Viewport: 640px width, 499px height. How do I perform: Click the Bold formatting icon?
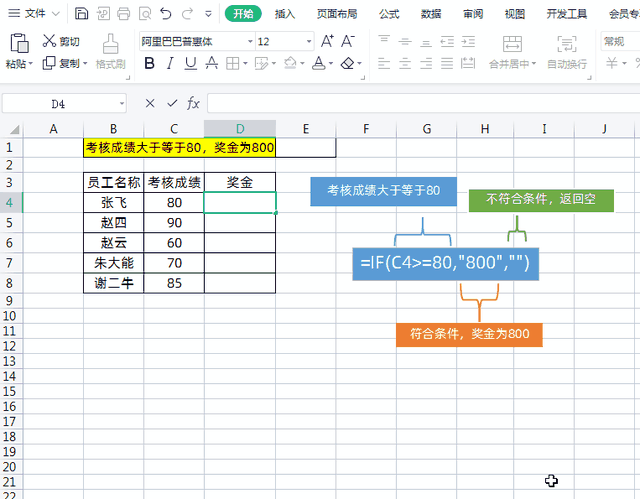click(150, 63)
